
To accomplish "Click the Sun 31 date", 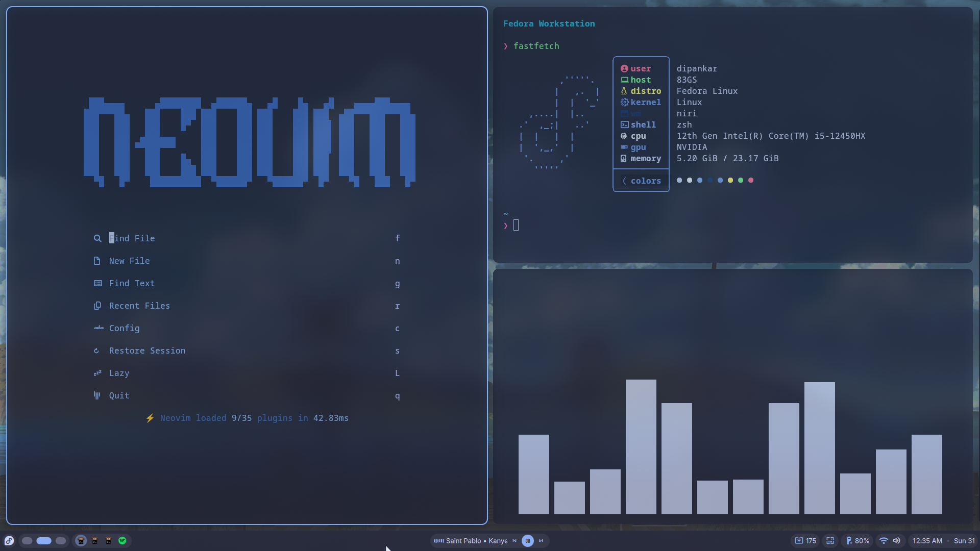I will click(x=964, y=541).
